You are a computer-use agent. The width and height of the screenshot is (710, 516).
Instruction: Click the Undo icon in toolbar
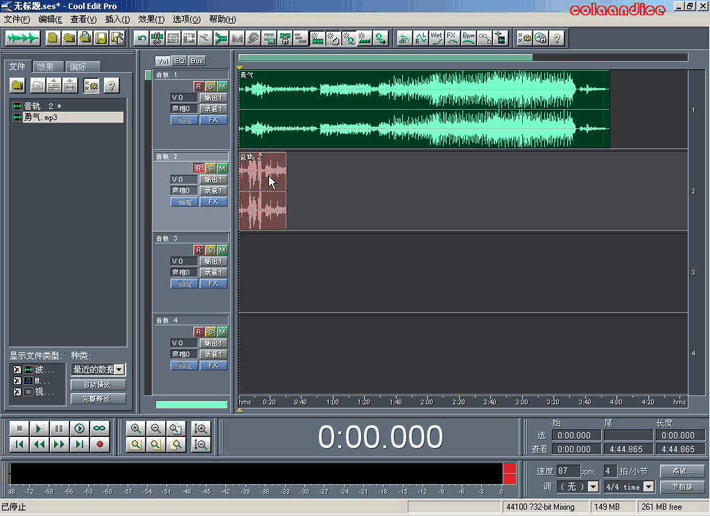point(142,38)
